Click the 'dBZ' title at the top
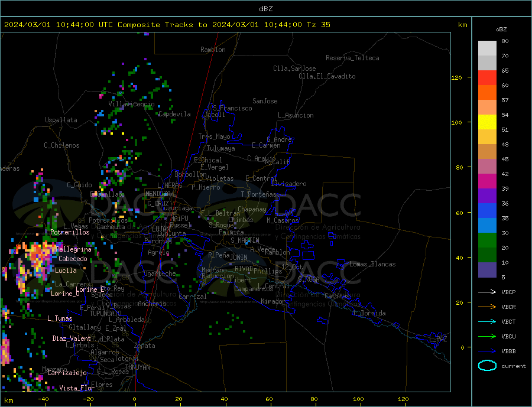 pyautogui.click(x=265, y=9)
